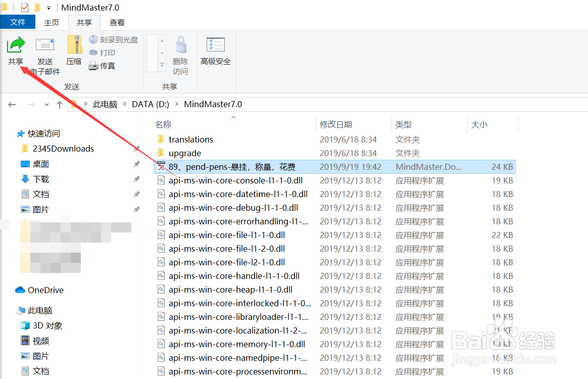Expand chevron after This PC breadcrumb
588x379 pixels.
[124, 104]
